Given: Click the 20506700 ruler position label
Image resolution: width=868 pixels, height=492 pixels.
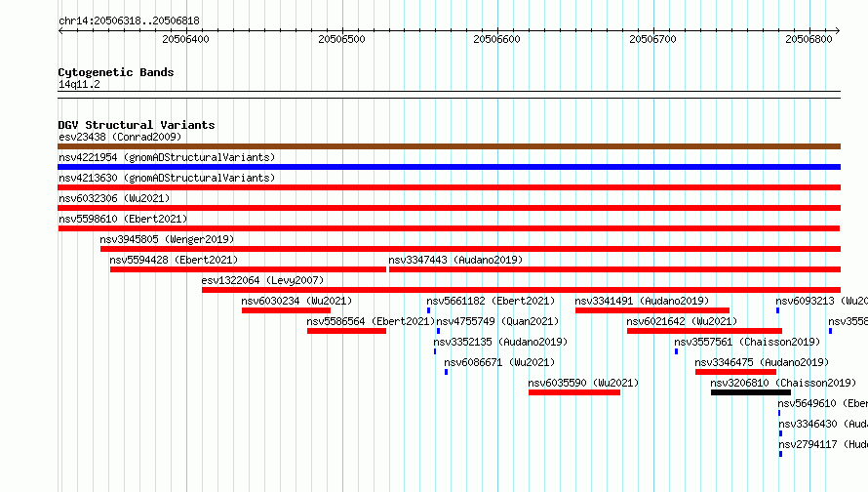Looking at the screenshot, I should coord(652,39).
